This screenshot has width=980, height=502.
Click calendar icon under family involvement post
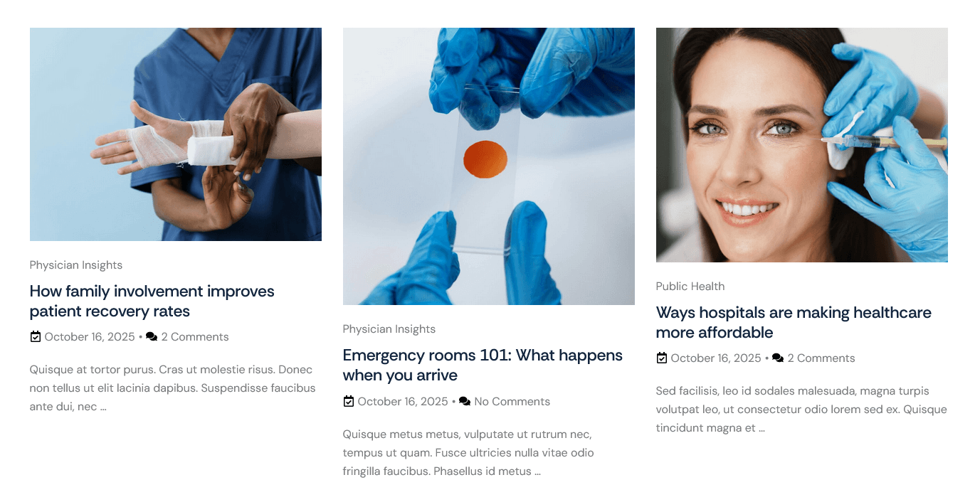[x=36, y=337]
